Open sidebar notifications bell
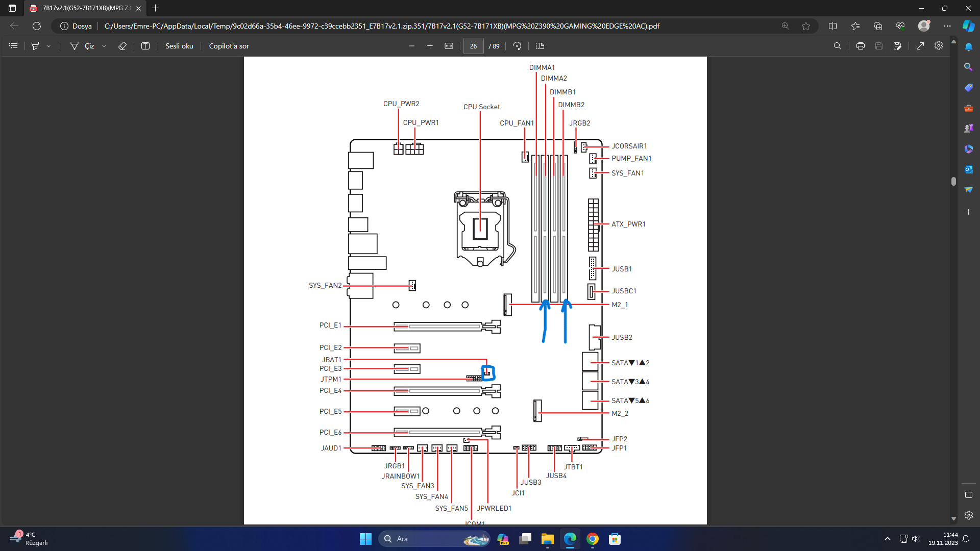 (x=968, y=47)
